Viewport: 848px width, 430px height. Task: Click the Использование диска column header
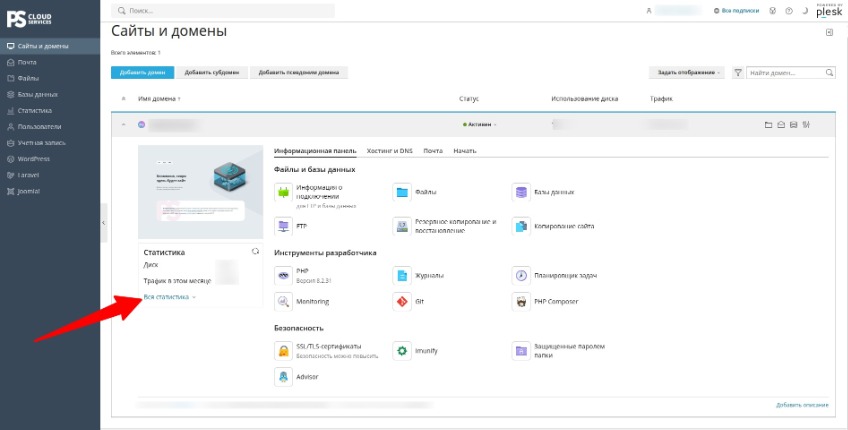tap(585, 99)
